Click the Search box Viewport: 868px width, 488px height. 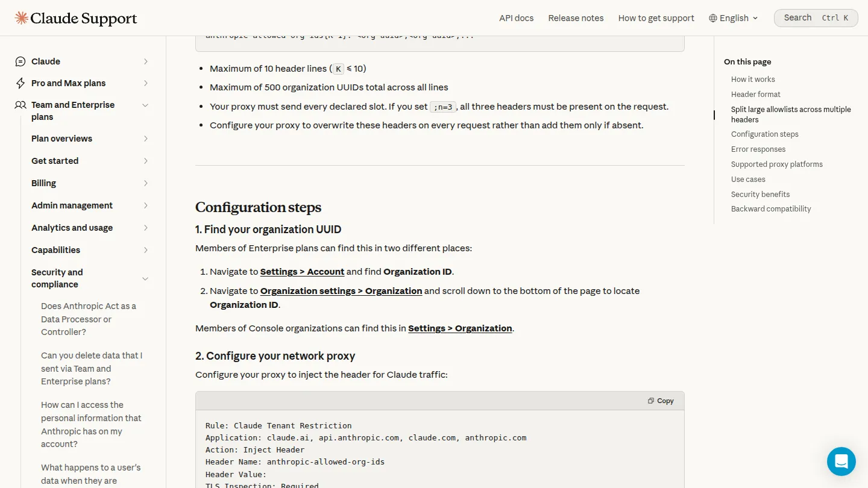click(x=816, y=17)
